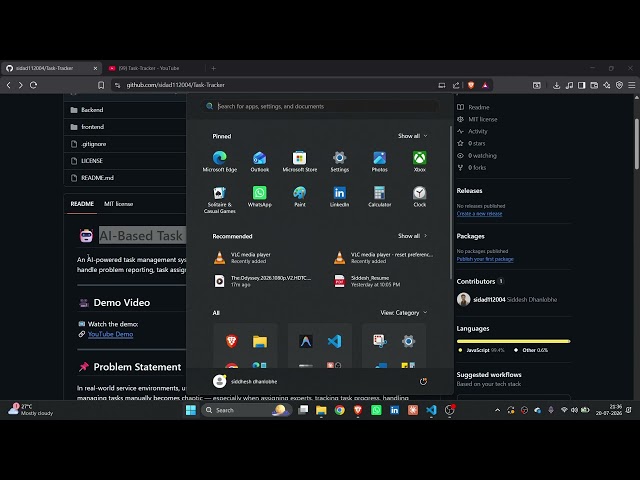Open the Paint app
640x480 pixels.
tap(300, 196)
